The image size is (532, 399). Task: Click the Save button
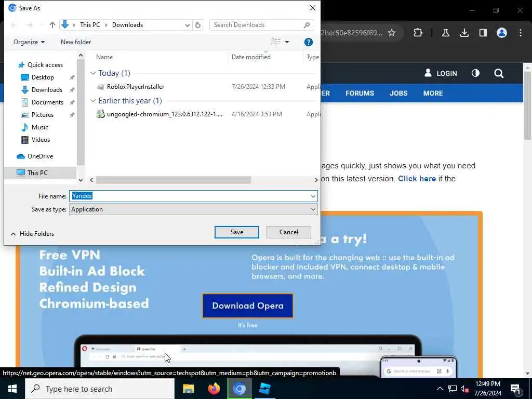[236, 232]
